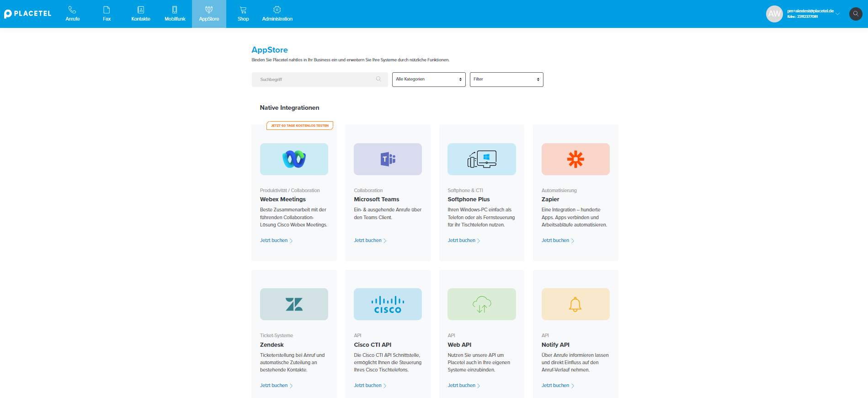
Task: Click the AW user avatar
Action: click(x=774, y=14)
